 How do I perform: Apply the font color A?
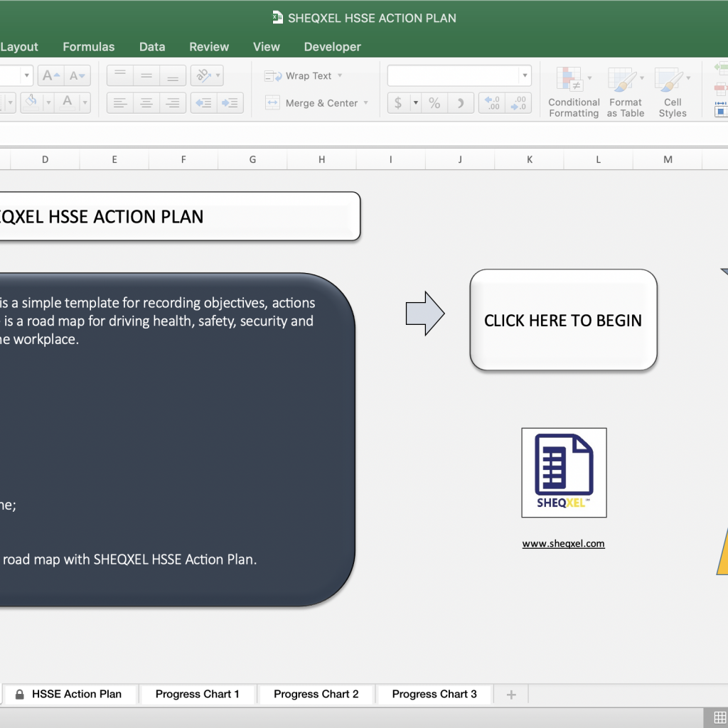pos(68,102)
